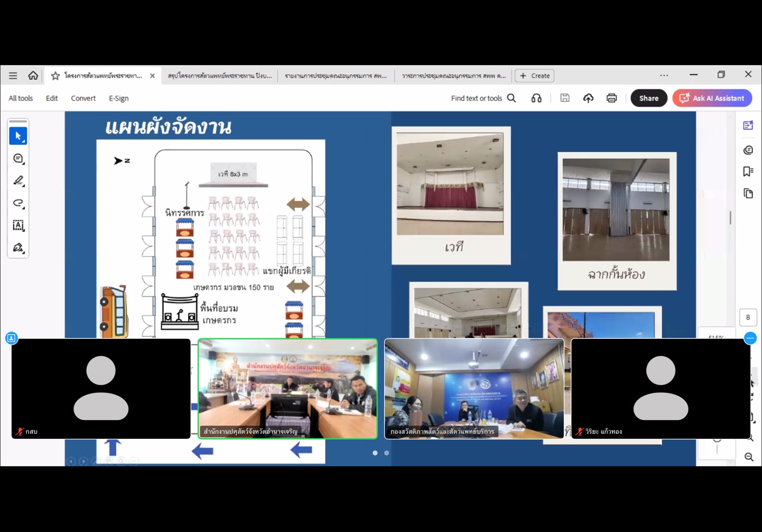Open the Convert menu
Image resolution: width=762 pixels, height=532 pixels.
(83, 98)
